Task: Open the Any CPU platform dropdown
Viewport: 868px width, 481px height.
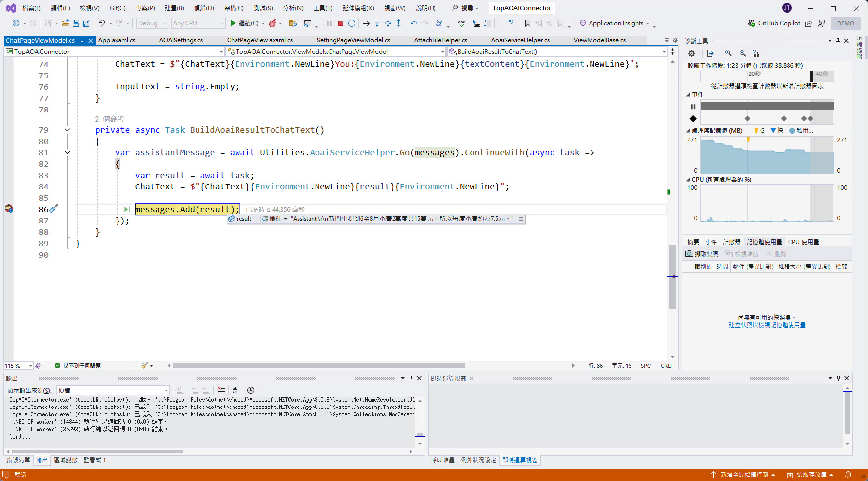Action: (198, 23)
